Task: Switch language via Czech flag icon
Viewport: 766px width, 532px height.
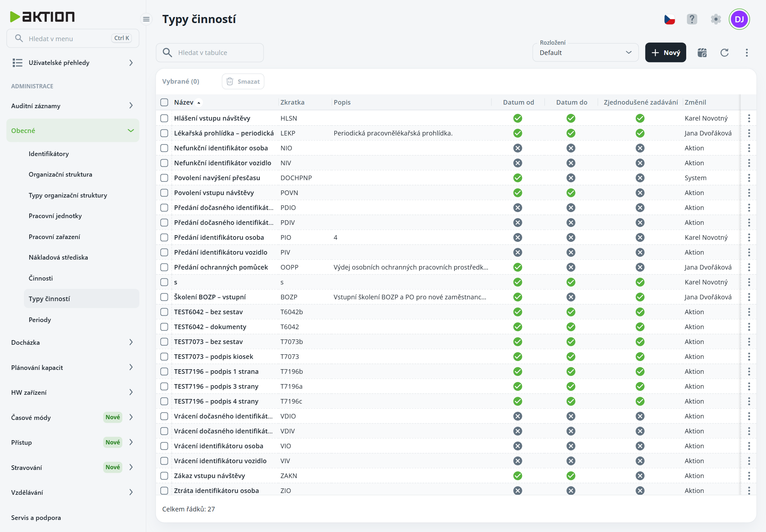Action: tap(670, 19)
